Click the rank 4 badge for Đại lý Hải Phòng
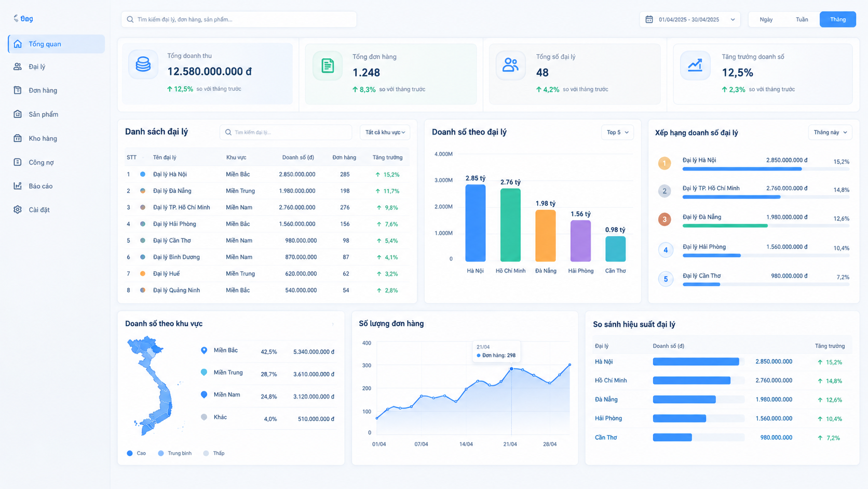This screenshot has width=868, height=489. 666,250
